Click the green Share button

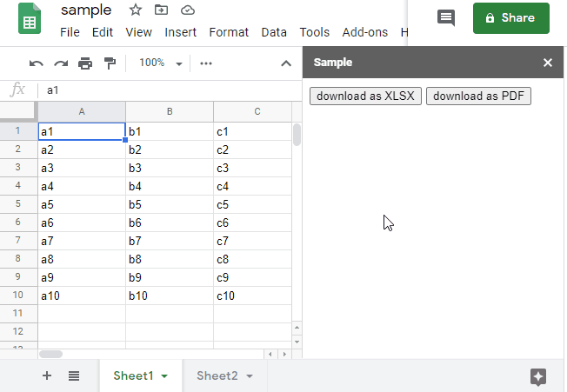(x=511, y=18)
